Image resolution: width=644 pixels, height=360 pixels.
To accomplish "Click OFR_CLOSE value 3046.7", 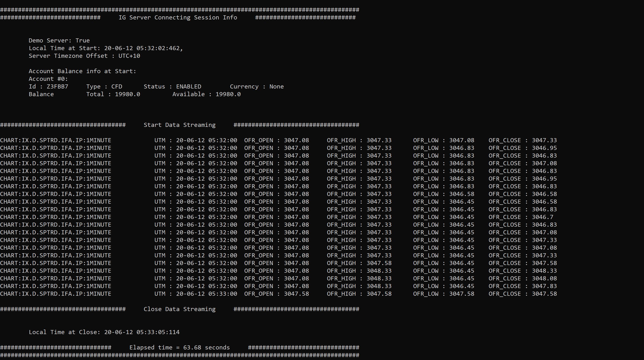I will [542, 217].
